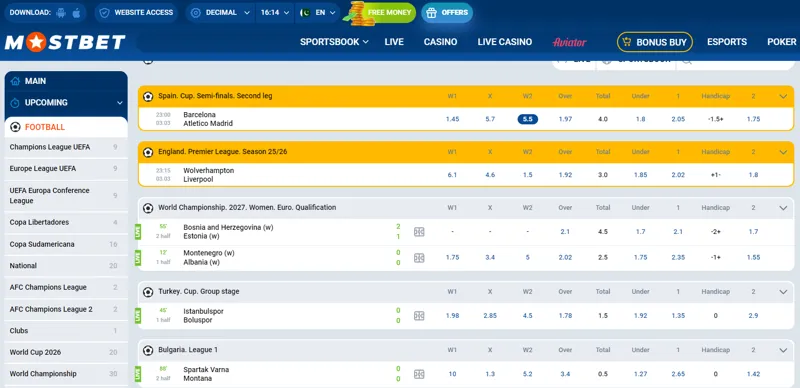Open Champions League UEFA list
This screenshot has width=800, height=388.
point(66,147)
